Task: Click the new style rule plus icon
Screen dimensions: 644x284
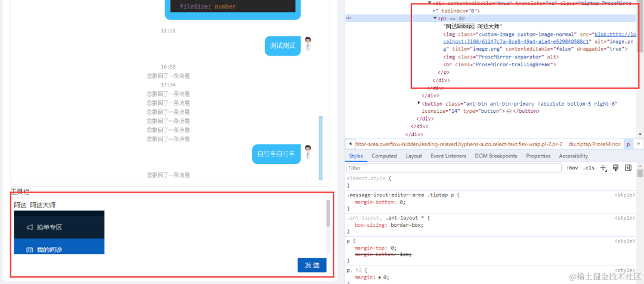Action: (x=603, y=168)
